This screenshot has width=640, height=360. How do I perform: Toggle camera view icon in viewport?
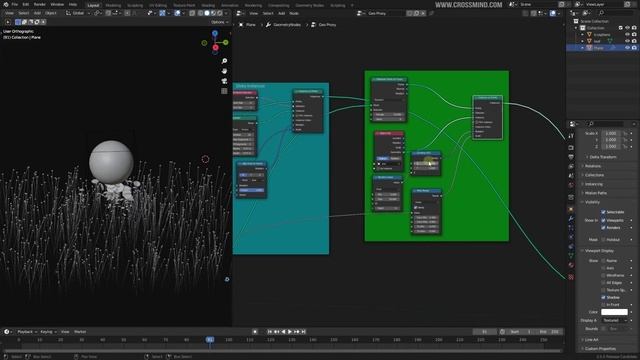click(x=224, y=81)
